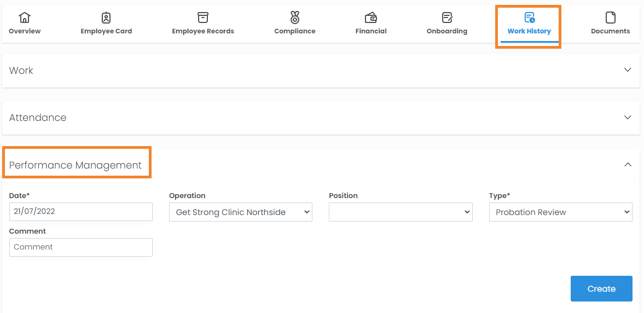Viewport: 644px width, 313px height.
Task: Click the Work History clock icon
Action: click(x=529, y=18)
